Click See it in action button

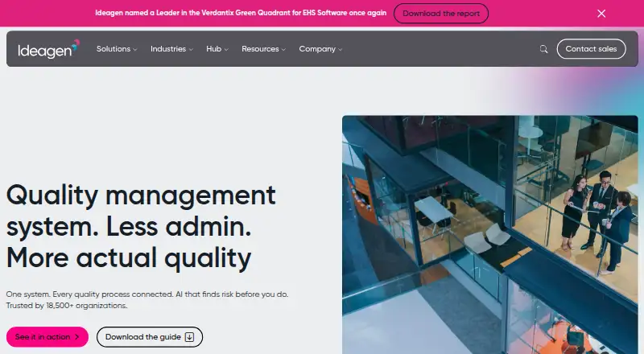click(47, 337)
